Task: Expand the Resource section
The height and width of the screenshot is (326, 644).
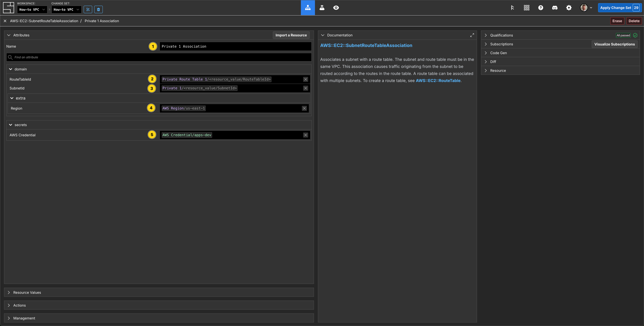Action: 486,71
